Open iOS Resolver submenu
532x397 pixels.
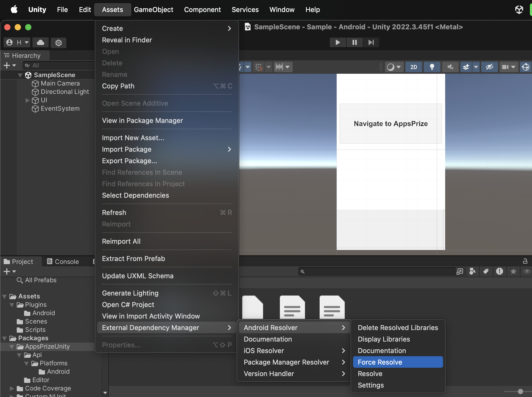point(294,351)
